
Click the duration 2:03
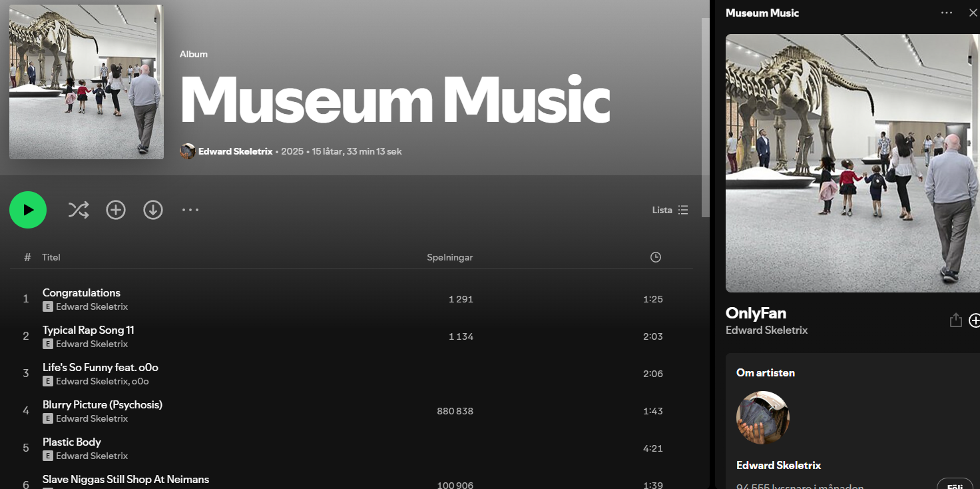click(653, 336)
